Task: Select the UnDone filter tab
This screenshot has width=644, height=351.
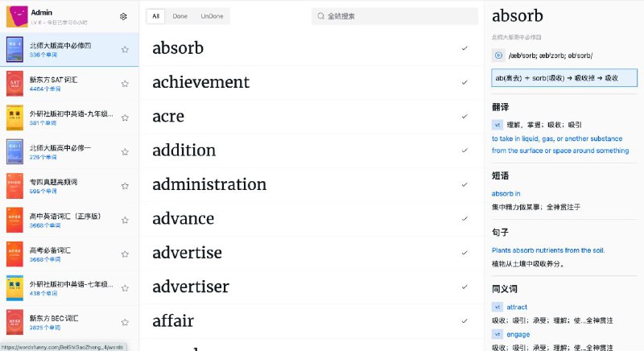Action: coord(213,16)
